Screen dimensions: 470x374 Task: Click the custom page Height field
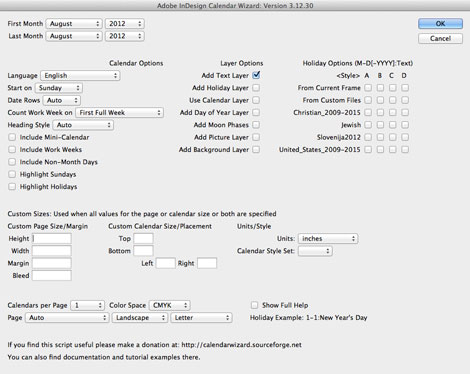pos(52,239)
